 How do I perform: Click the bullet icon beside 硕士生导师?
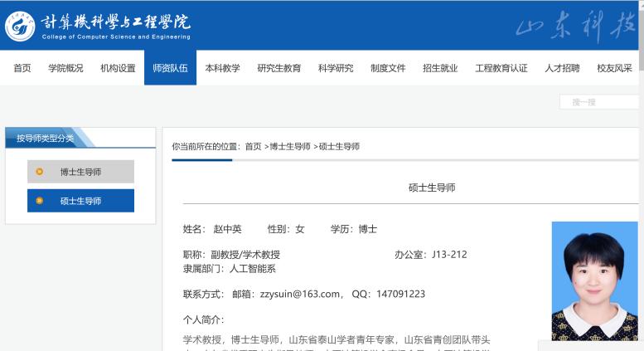(39, 201)
